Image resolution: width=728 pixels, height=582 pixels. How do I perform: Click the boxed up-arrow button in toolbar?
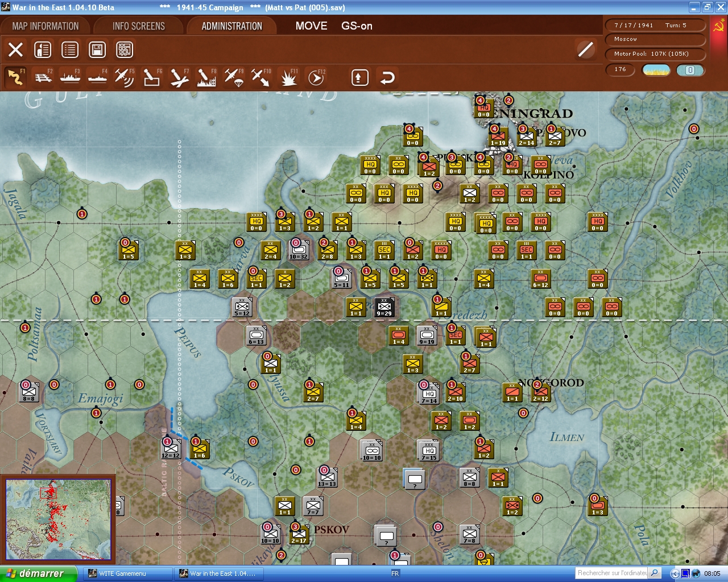[x=359, y=77]
